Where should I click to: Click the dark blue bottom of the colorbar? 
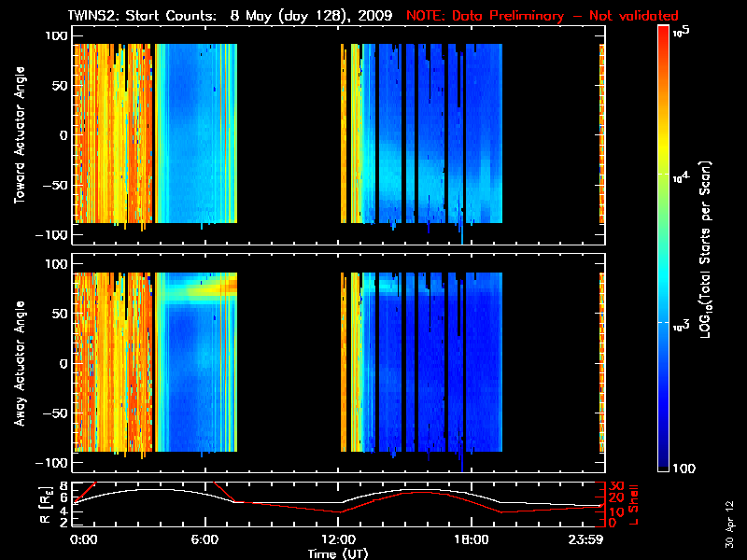pyautogui.click(x=663, y=467)
